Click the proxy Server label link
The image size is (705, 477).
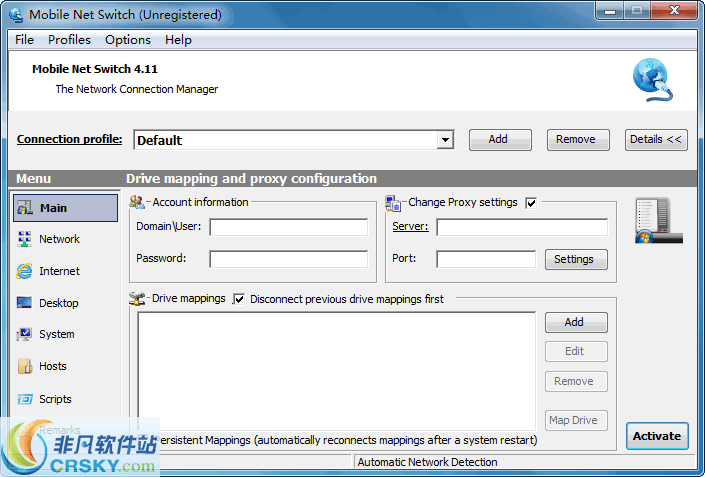(410, 226)
